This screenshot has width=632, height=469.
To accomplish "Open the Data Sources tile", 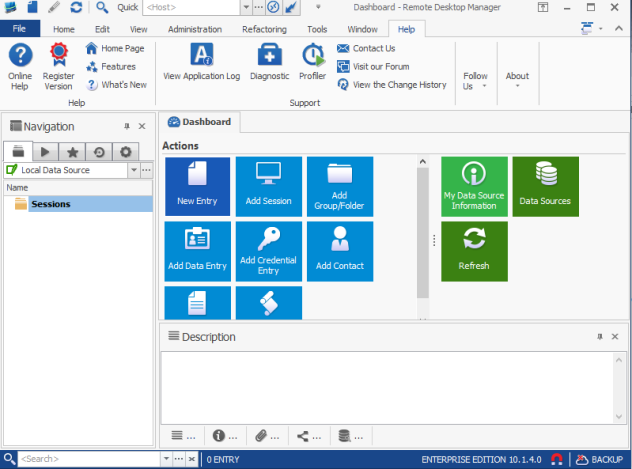I will pos(545,187).
